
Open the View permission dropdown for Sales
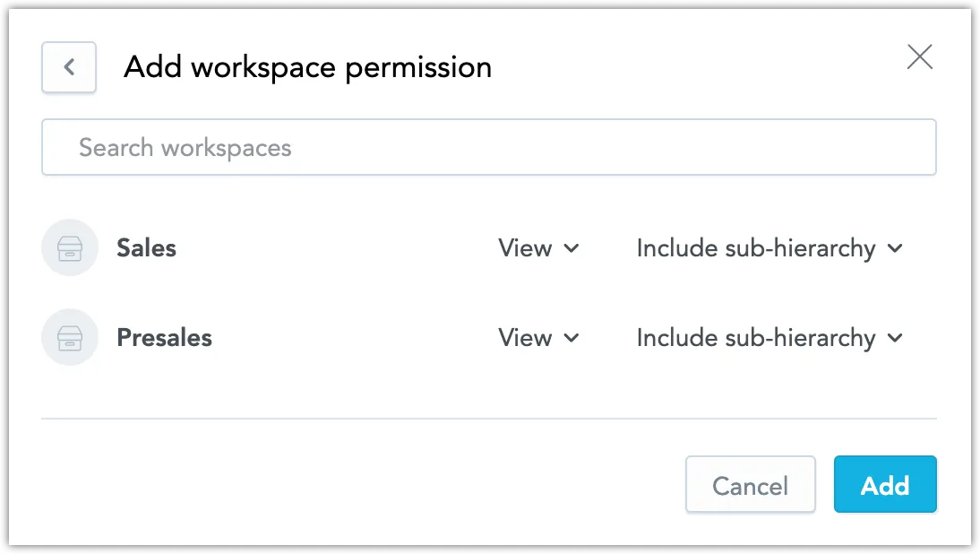pos(539,248)
